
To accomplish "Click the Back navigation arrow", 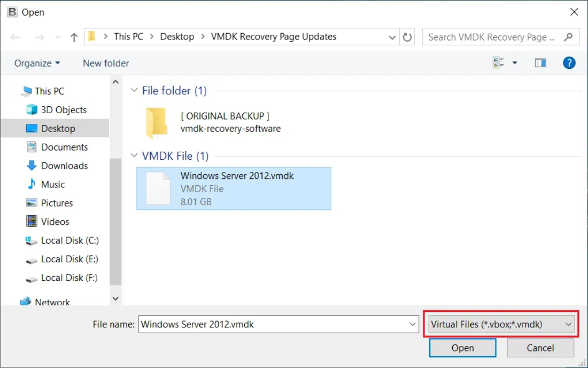I will (15, 36).
